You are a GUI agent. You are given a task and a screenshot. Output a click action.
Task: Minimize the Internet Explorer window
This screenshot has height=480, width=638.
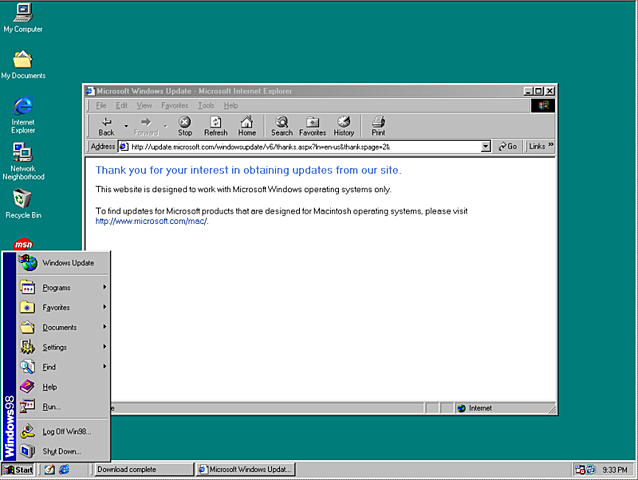point(529,91)
